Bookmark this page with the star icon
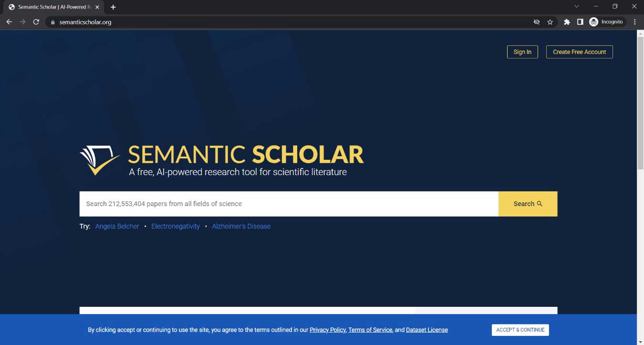This screenshot has width=644, height=345. pos(550,22)
